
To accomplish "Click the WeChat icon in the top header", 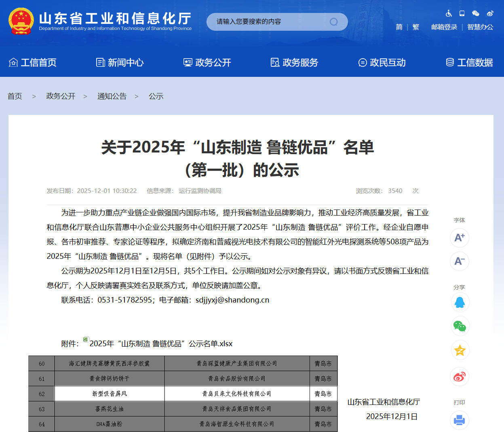I will [475, 13].
